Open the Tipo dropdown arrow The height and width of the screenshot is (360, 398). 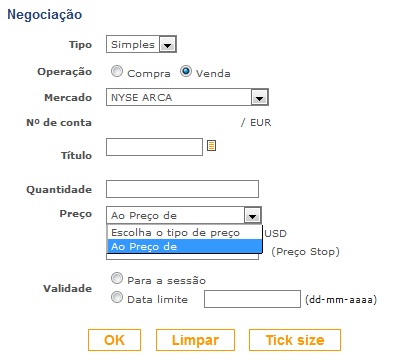pos(167,44)
